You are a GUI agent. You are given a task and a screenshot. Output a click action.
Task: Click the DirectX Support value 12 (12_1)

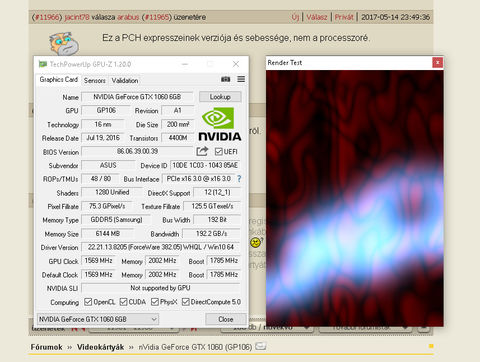pos(217,192)
